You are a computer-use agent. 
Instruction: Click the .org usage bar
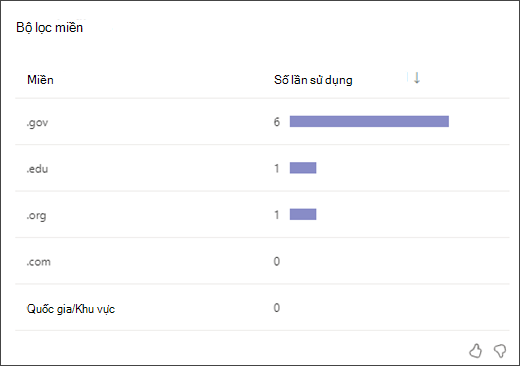click(x=303, y=214)
